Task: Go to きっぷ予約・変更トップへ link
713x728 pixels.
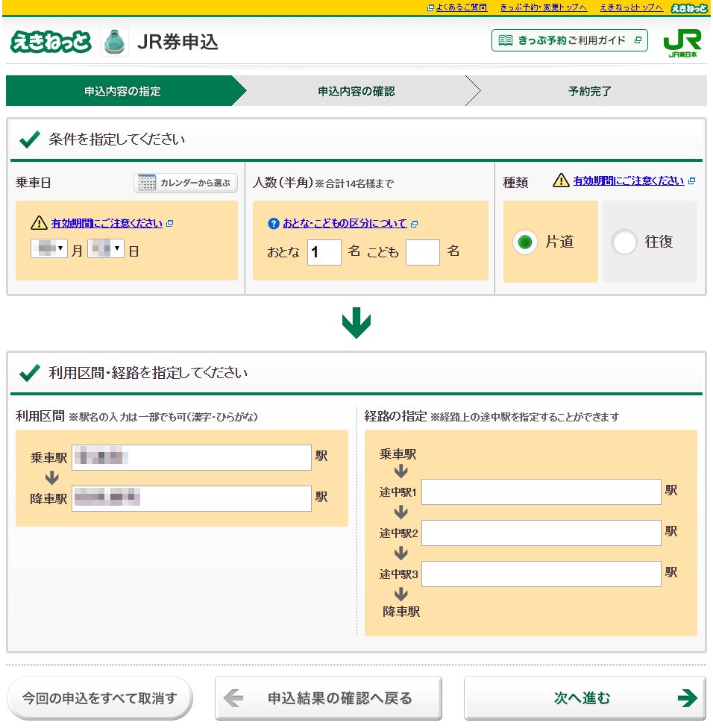Action: coord(544,7)
